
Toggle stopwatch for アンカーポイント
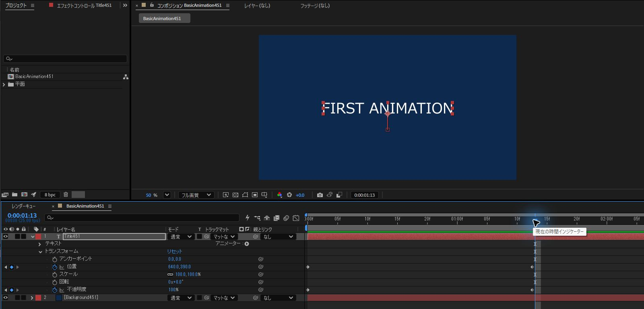click(55, 260)
